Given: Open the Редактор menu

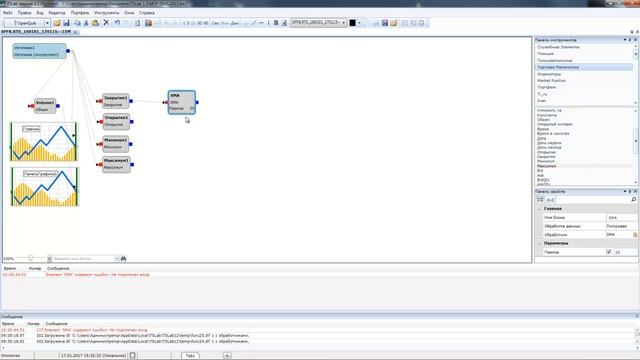Looking at the screenshot, I should tap(57, 13).
